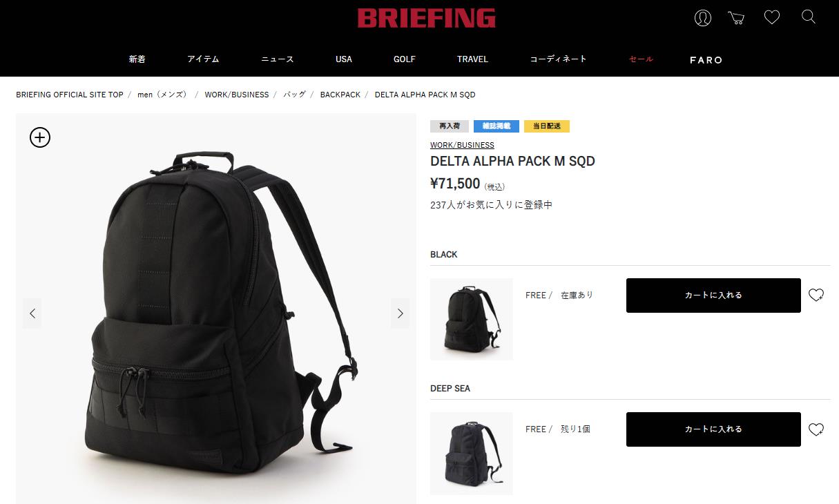The width and height of the screenshot is (839, 504).
Task: Open the GOLF menu item
Action: coord(405,59)
